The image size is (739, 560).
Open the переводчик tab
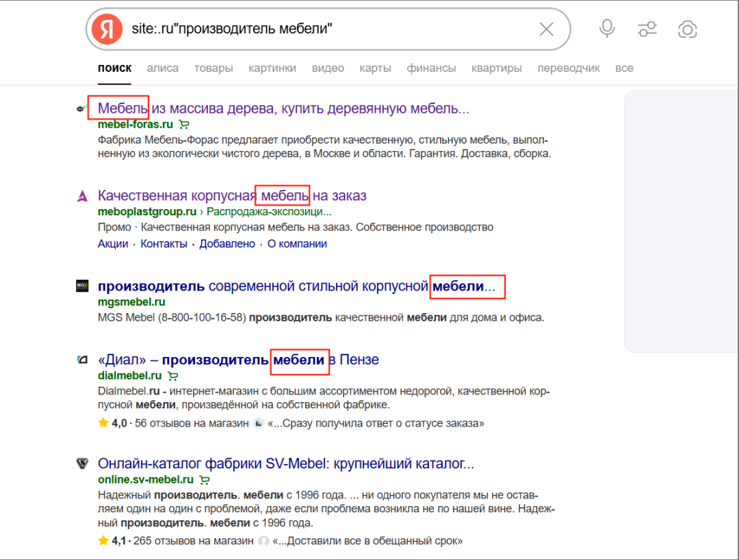coord(569,68)
